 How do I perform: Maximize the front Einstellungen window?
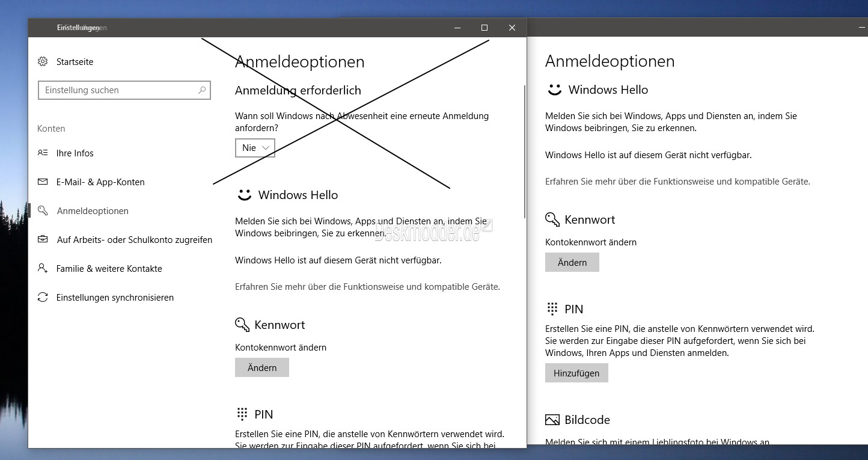(484, 28)
